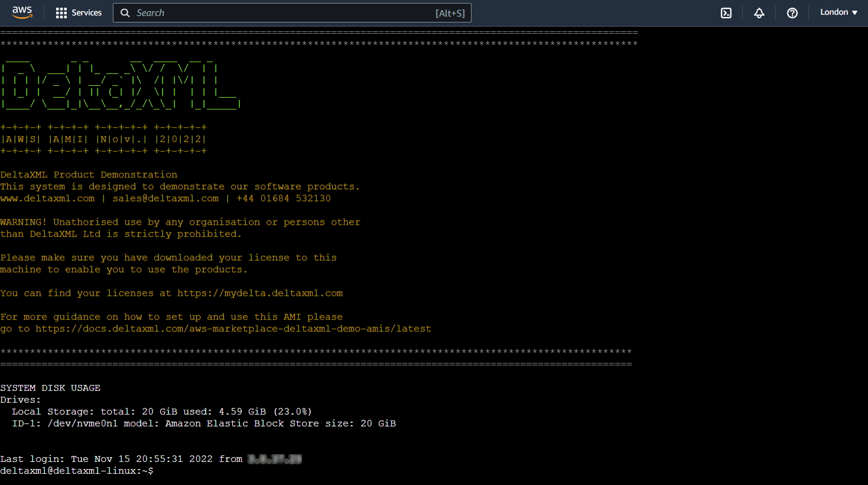Open the help question mark icon

pos(792,13)
